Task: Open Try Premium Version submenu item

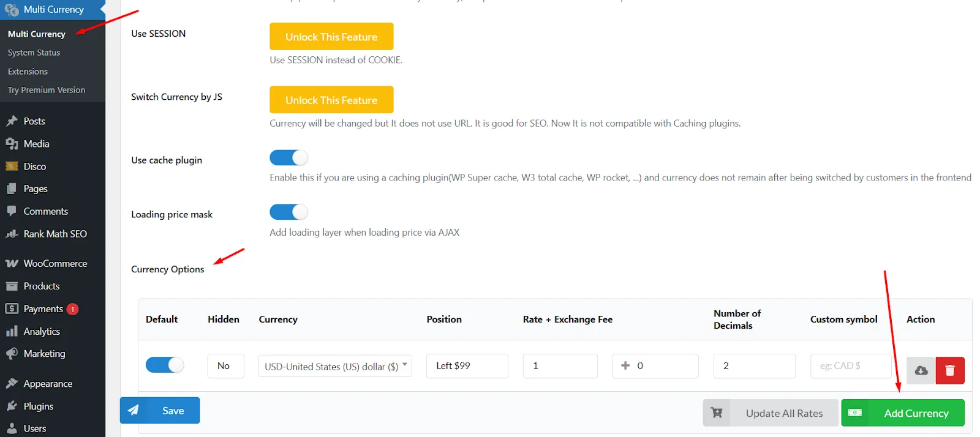Action: click(x=47, y=90)
